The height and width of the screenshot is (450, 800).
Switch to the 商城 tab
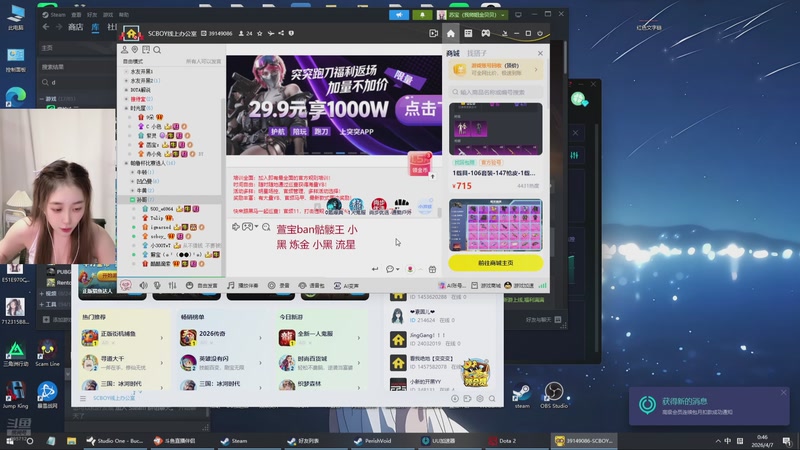point(453,53)
